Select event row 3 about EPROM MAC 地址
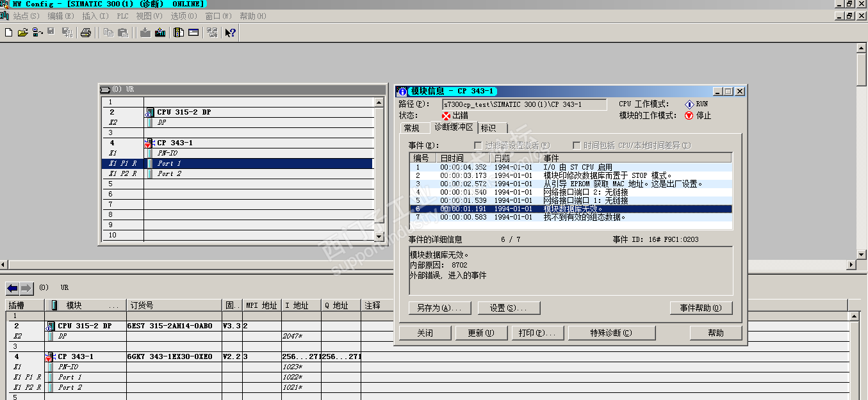 coord(570,184)
